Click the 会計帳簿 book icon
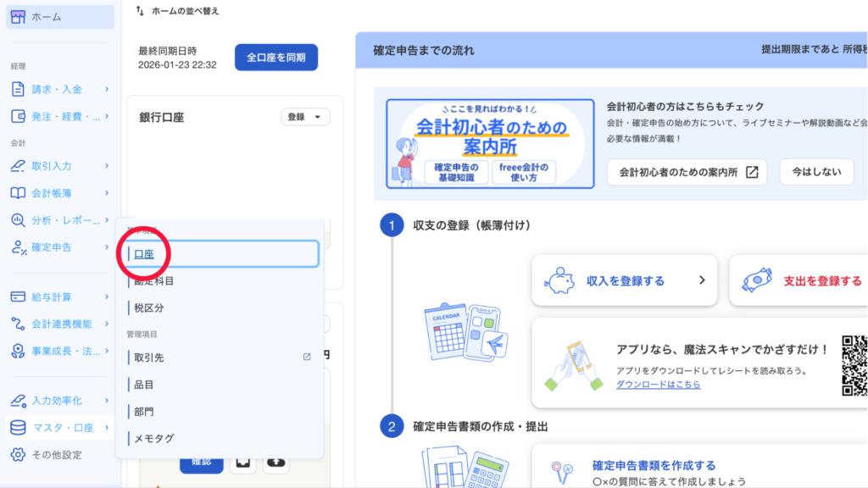The image size is (868, 488). pos(19,193)
